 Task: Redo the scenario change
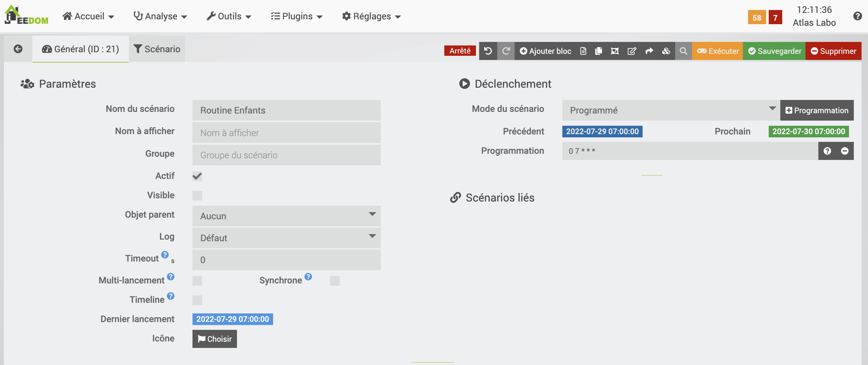coord(506,51)
